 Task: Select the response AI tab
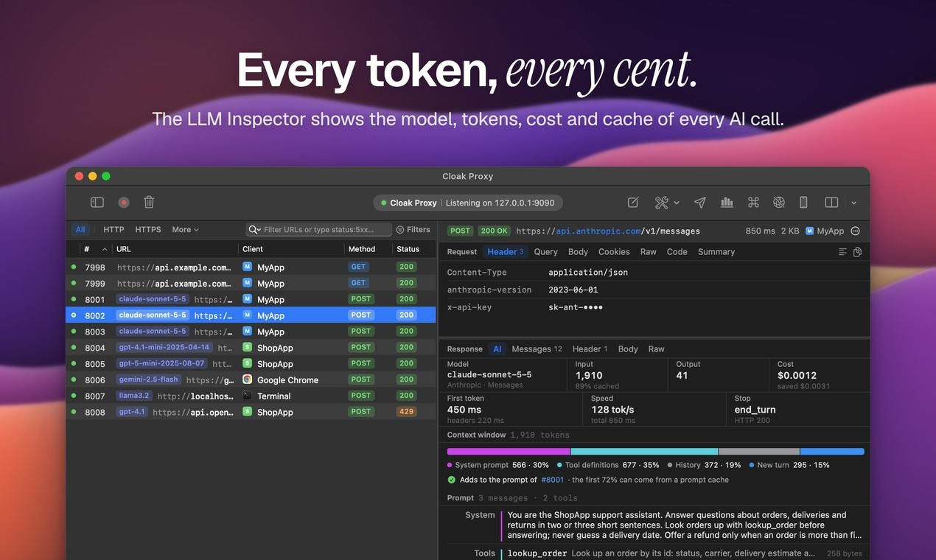point(497,349)
